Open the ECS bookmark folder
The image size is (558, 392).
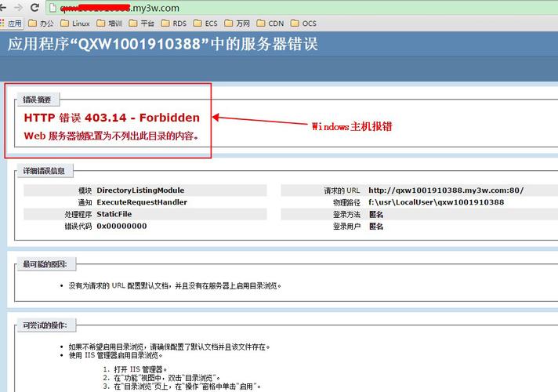(205, 24)
